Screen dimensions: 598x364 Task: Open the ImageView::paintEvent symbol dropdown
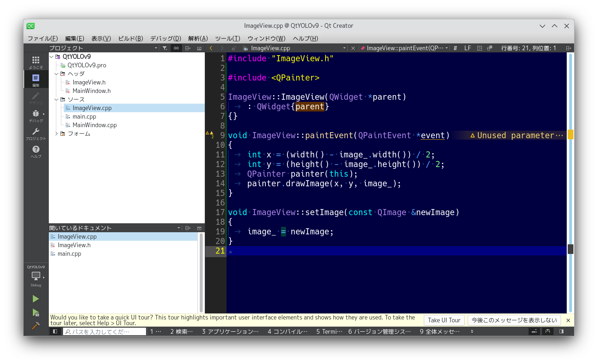404,48
